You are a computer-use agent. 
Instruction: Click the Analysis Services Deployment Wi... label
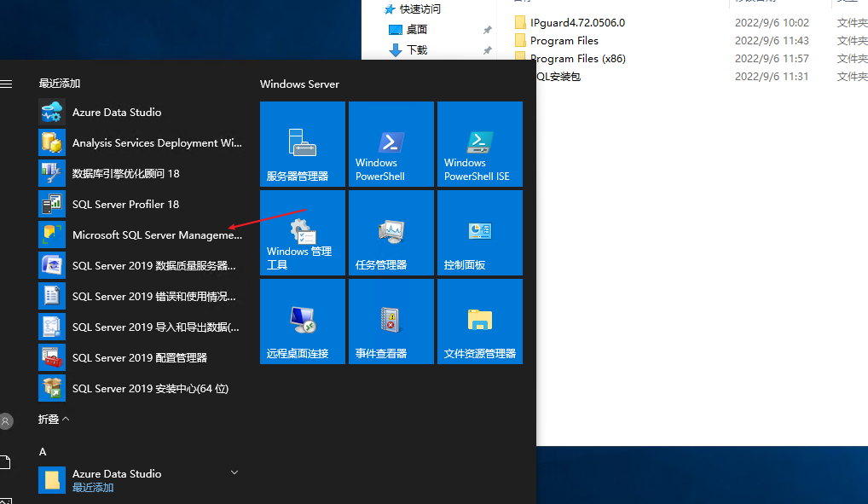coord(157,143)
